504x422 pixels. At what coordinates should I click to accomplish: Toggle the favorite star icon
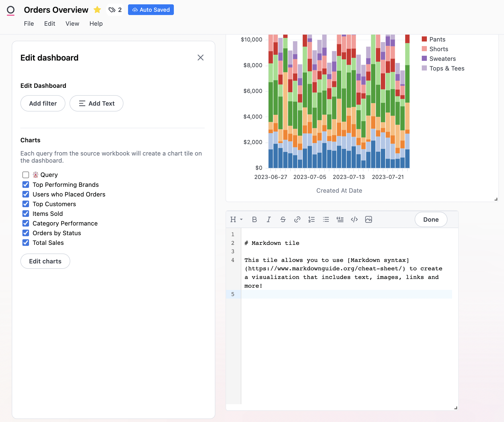(x=97, y=10)
